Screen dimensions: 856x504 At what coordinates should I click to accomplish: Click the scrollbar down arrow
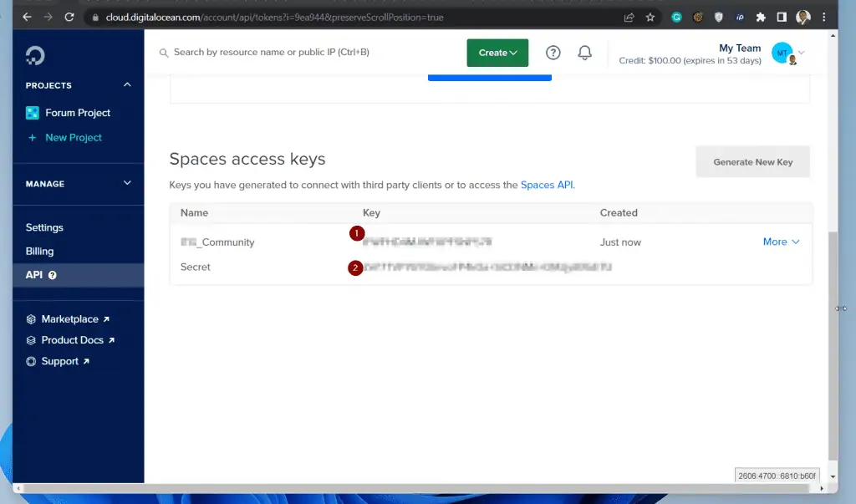click(833, 476)
